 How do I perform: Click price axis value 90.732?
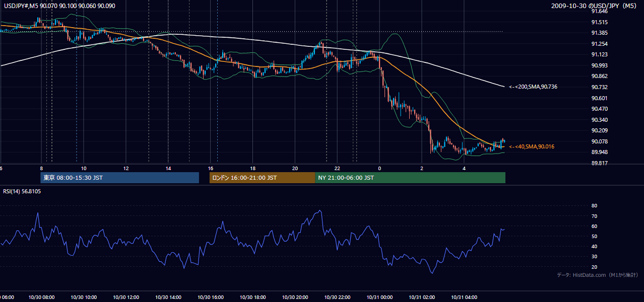point(599,87)
